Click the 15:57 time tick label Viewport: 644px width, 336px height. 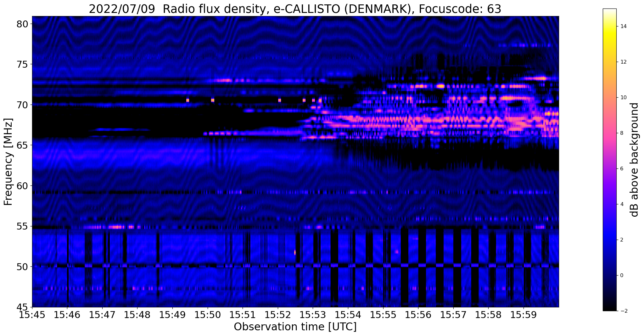click(x=453, y=315)
